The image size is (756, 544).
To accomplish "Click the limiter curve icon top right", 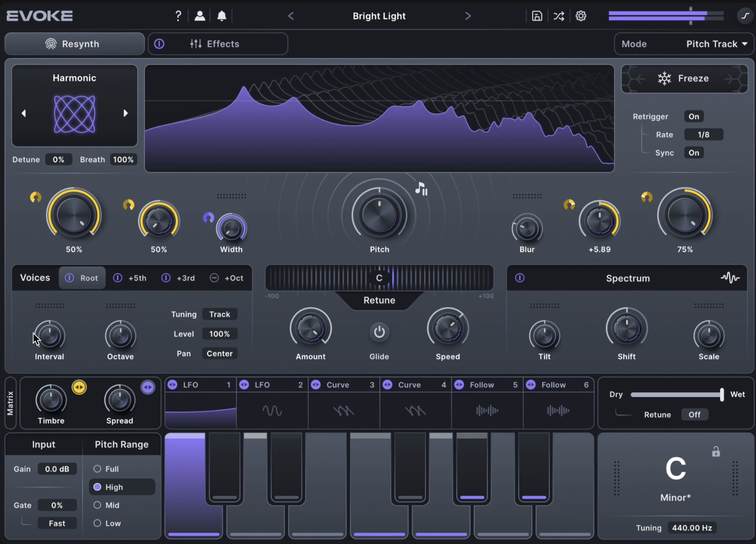I will coord(745,16).
